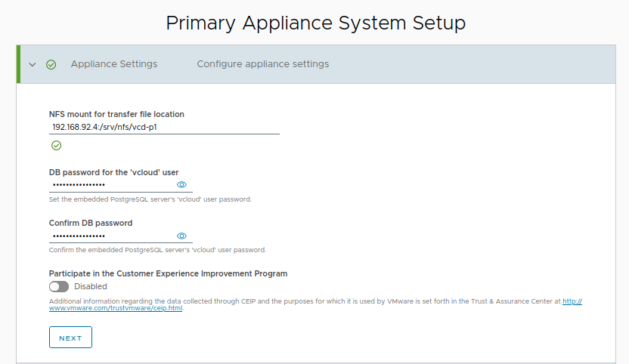
Task: Click 'NFS mount for transfer file location' label
Action: tap(116, 114)
